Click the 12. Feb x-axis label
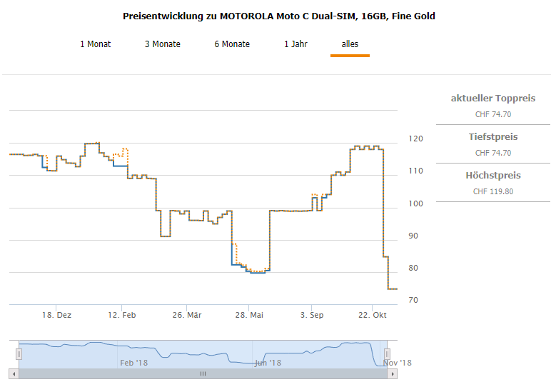 pos(121,315)
